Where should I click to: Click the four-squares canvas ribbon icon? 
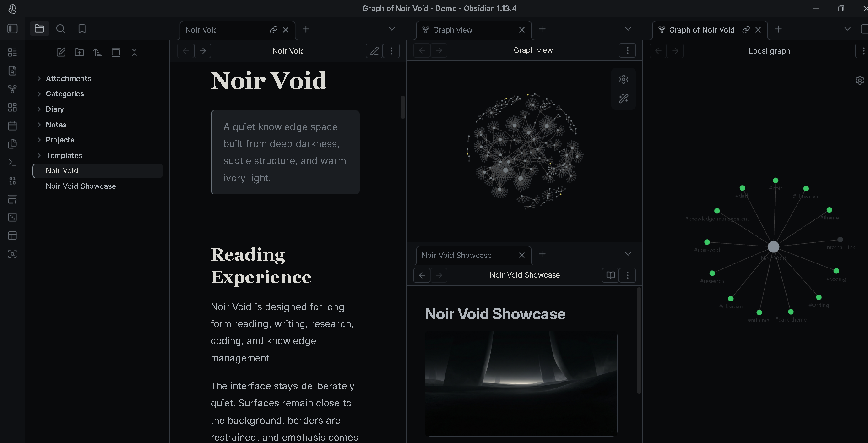pos(12,107)
